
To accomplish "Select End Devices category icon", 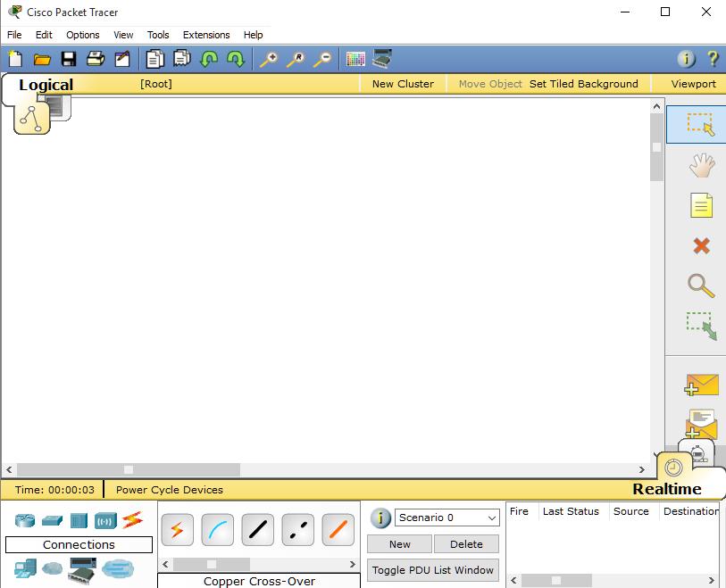I will coord(25,568).
